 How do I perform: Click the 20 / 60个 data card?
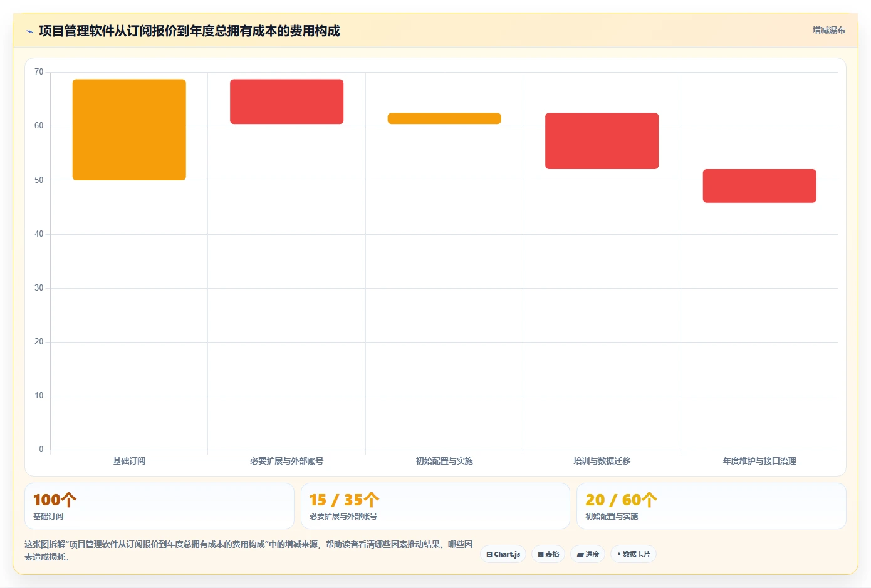tap(711, 506)
